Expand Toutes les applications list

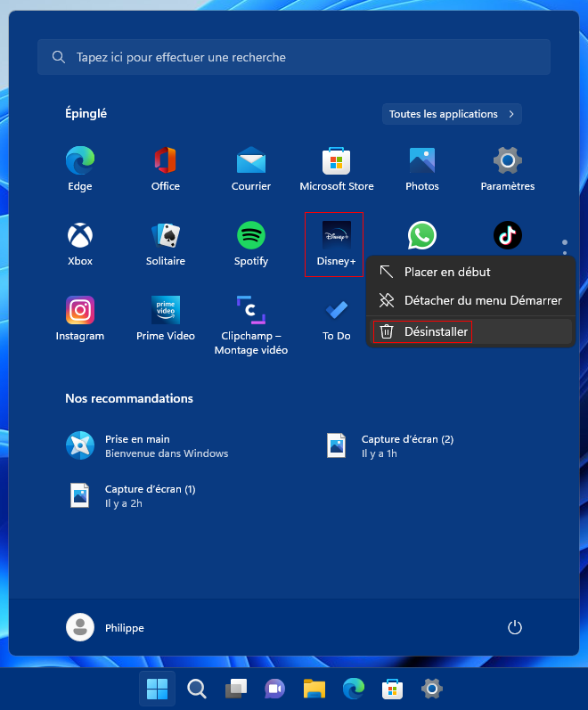(452, 114)
